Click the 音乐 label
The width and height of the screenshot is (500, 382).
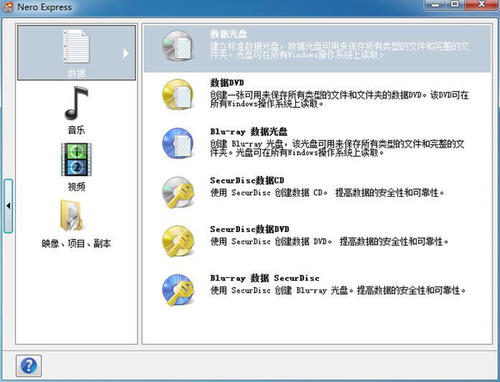coord(76,130)
